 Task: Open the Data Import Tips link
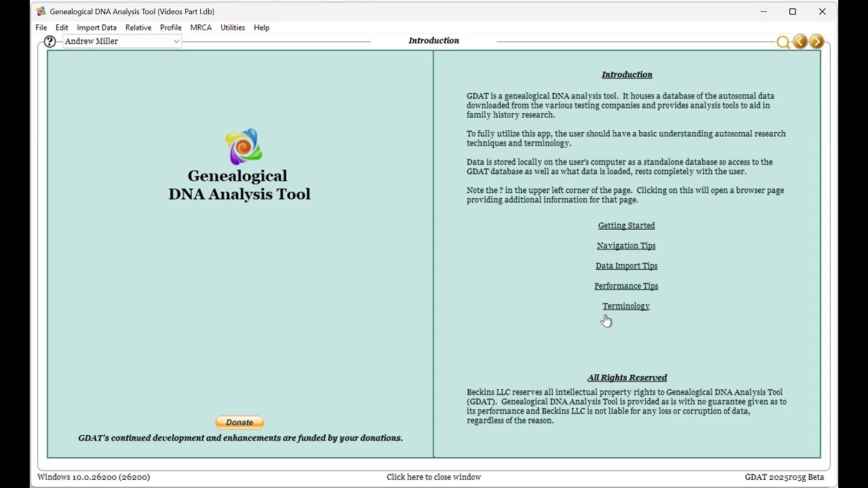(x=627, y=266)
